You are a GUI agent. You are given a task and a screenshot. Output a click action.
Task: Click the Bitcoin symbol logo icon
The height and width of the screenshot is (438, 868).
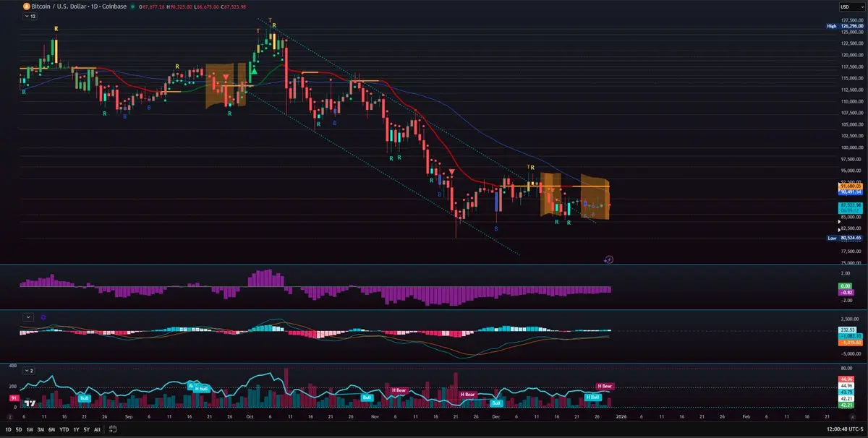tap(25, 7)
